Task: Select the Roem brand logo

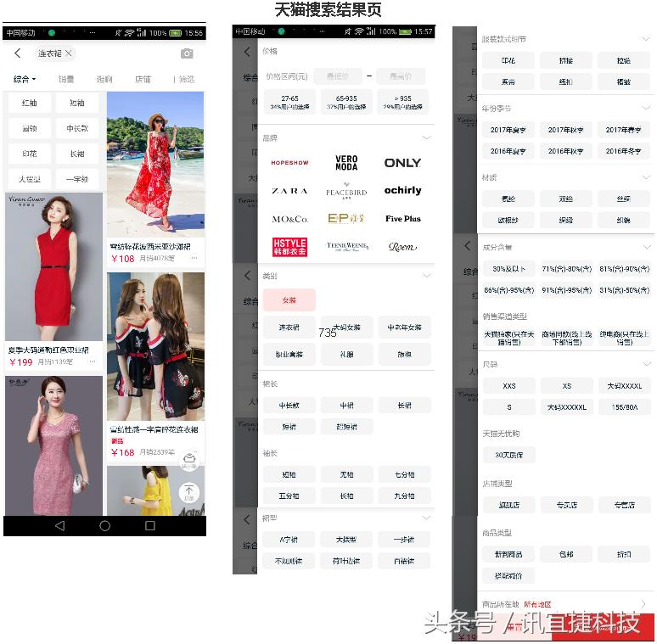Action: 402,247
